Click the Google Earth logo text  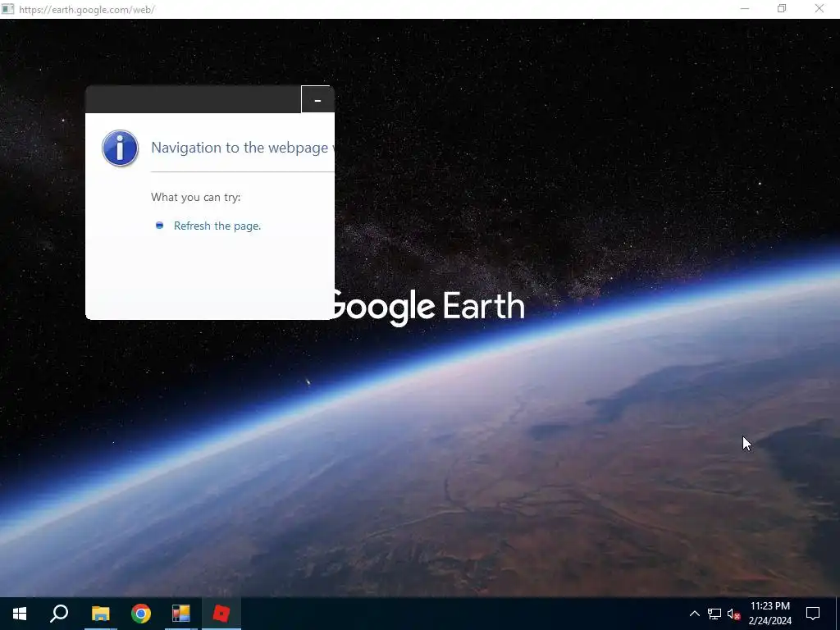click(x=427, y=307)
